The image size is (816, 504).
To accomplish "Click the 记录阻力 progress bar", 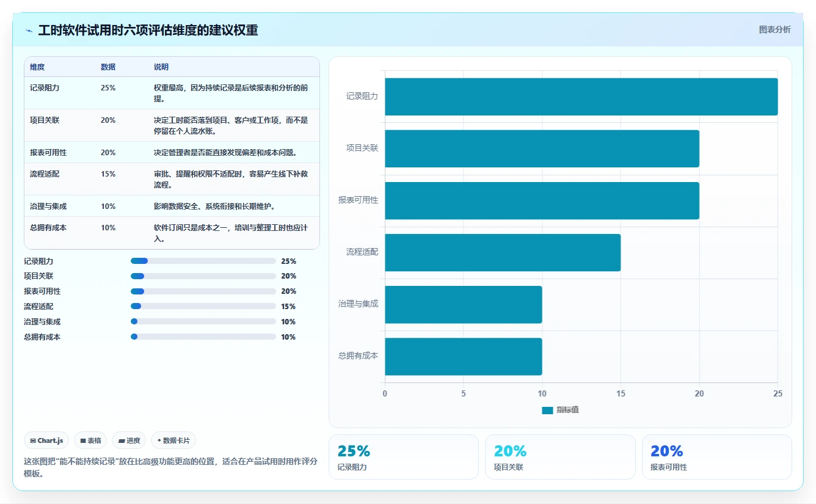I will 203,261.
